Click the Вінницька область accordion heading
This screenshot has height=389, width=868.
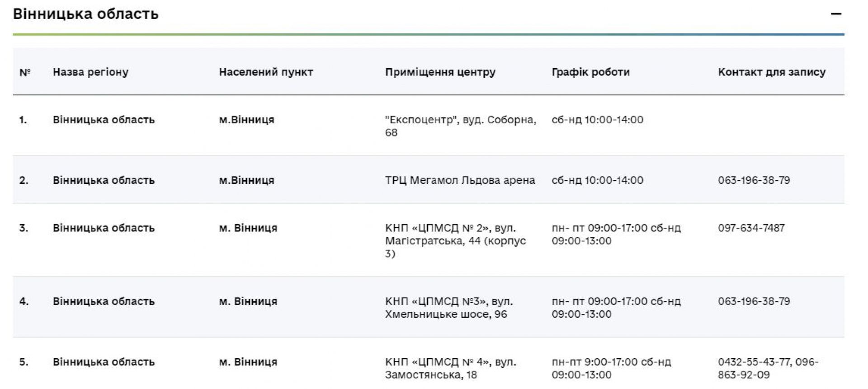click(x=86, y=14)
